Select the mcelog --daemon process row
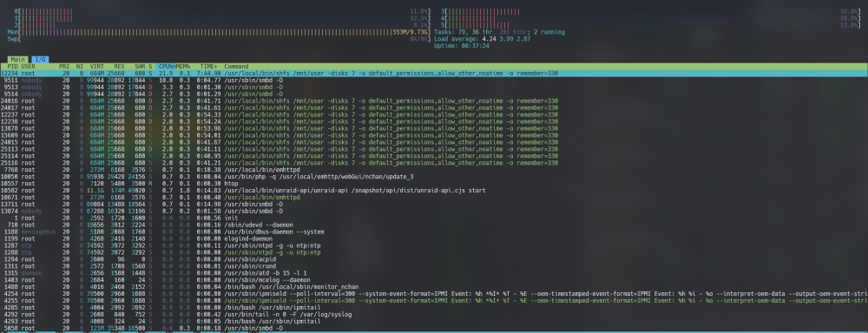 pyautogui.click(x=434, y=280)
